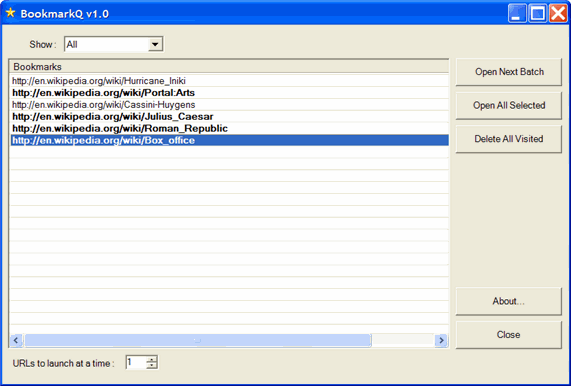The width and height of the screenshot is (571, 386).
Task: Click the horizontal scrollbar thumb
Action: tap(198, 340)
